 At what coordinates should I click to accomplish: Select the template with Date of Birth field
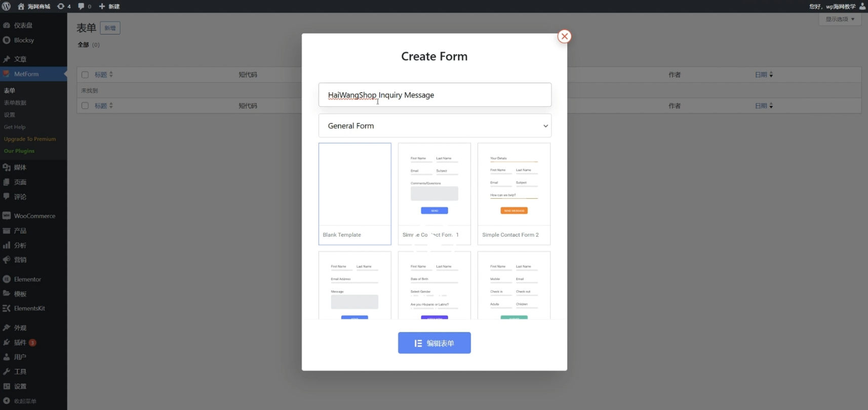434,285
